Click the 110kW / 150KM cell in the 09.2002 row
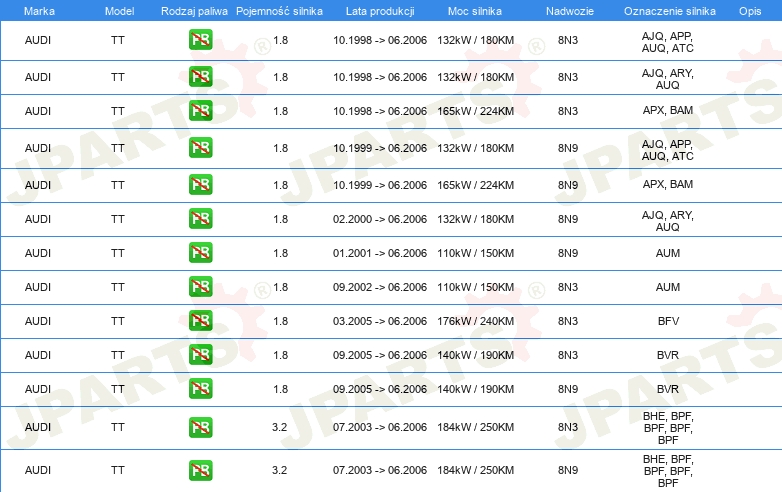This screenshot has width=782, height=492. click(x=475, y=287)
